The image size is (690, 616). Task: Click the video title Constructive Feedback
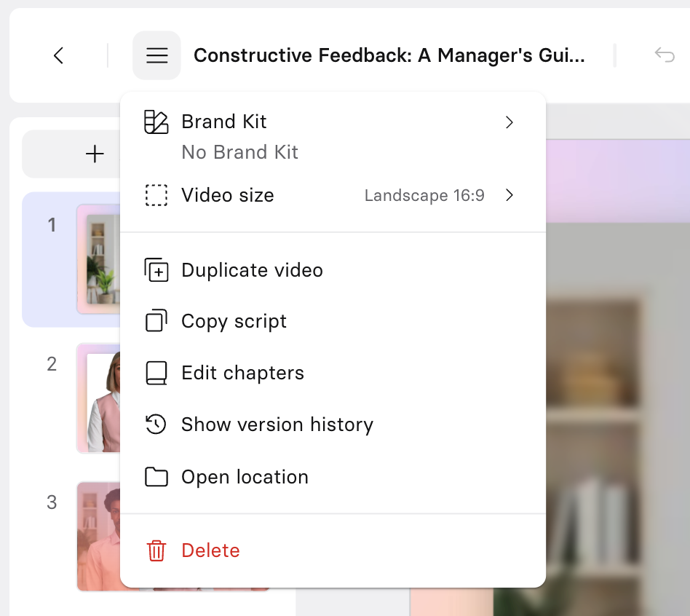tap(389, 55)
